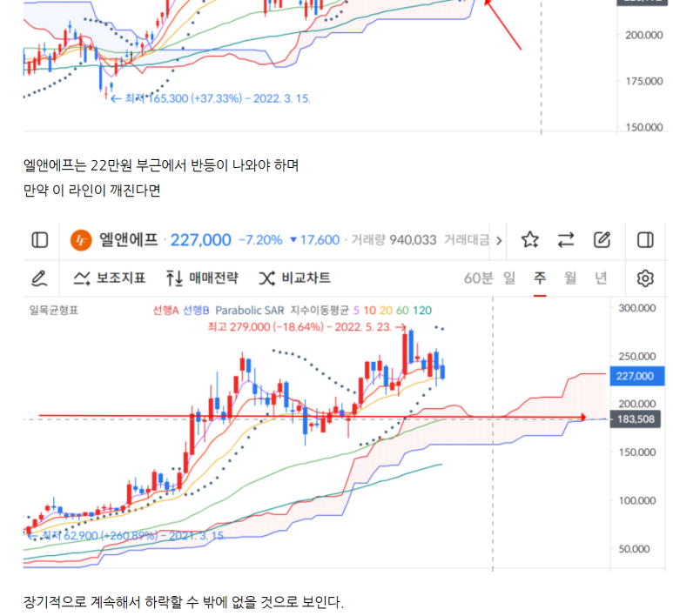Click the 선행A legend label
Screen dimensions: 673x616
(x=165, y=310)
